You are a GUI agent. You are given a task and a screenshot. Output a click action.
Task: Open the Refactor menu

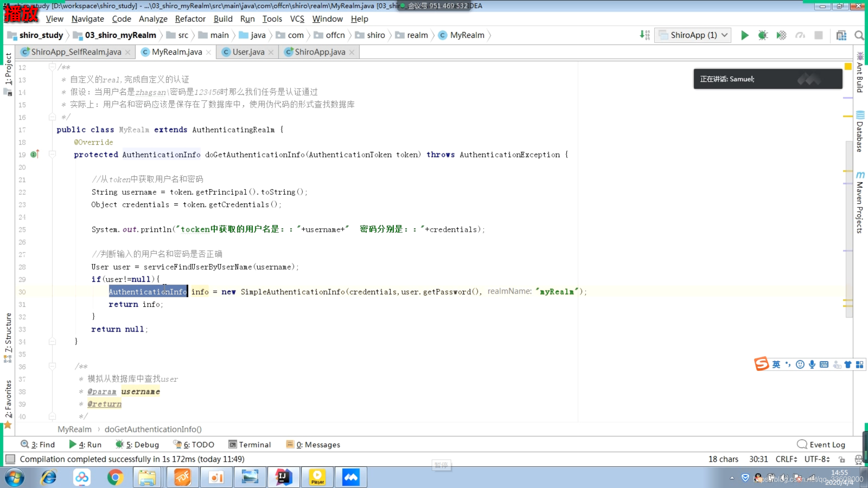point(190,19)
